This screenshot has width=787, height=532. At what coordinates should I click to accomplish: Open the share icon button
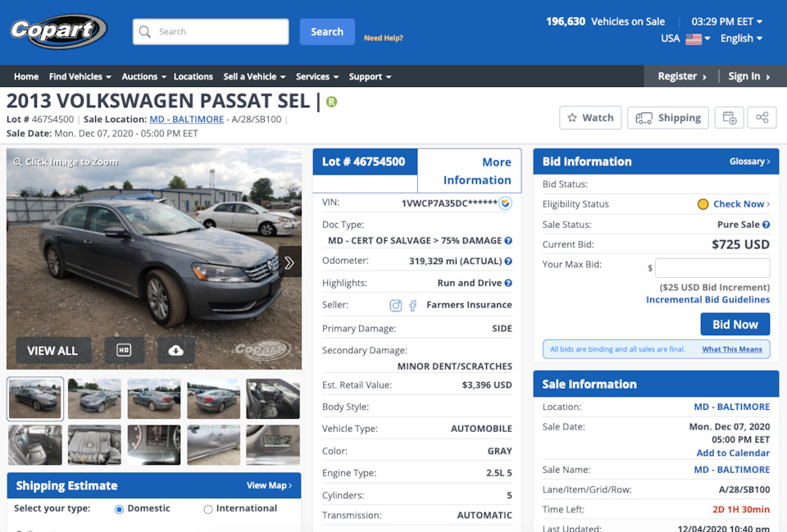(762, 118)
